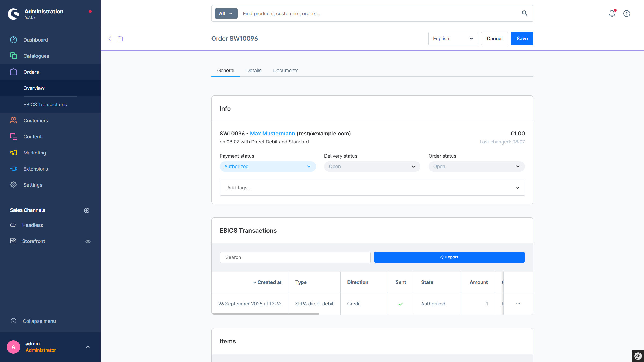Screen dimensions: 644x362
Task: Open Payment status Authorized dropdown
Action: click(268, 167)
